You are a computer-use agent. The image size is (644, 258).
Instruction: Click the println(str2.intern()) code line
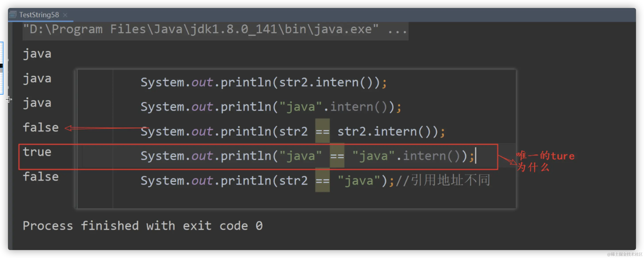(x=264, y=82)
